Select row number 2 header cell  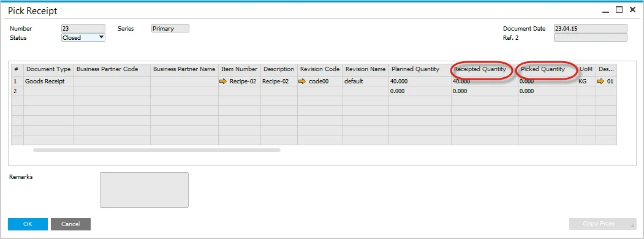pyautogui.click(x=18, y=91)
